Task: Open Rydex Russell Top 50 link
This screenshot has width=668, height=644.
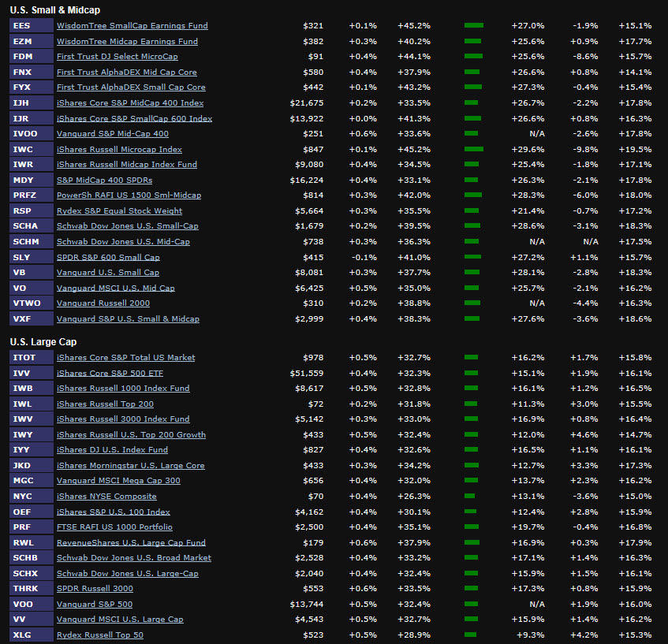Action: coord(100,635)
